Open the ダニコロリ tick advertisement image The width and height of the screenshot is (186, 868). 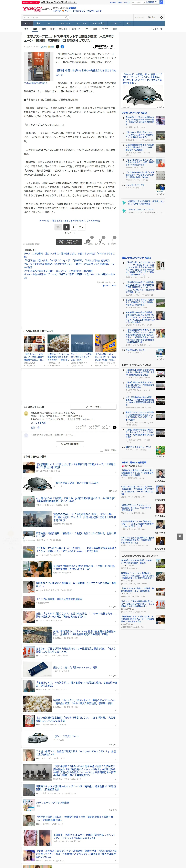[x=143, y=95]
